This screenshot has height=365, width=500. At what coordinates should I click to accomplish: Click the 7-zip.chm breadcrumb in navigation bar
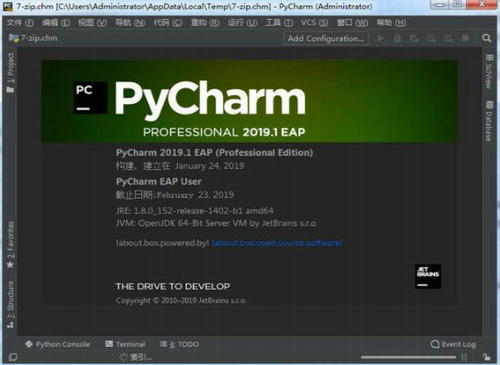33,38
